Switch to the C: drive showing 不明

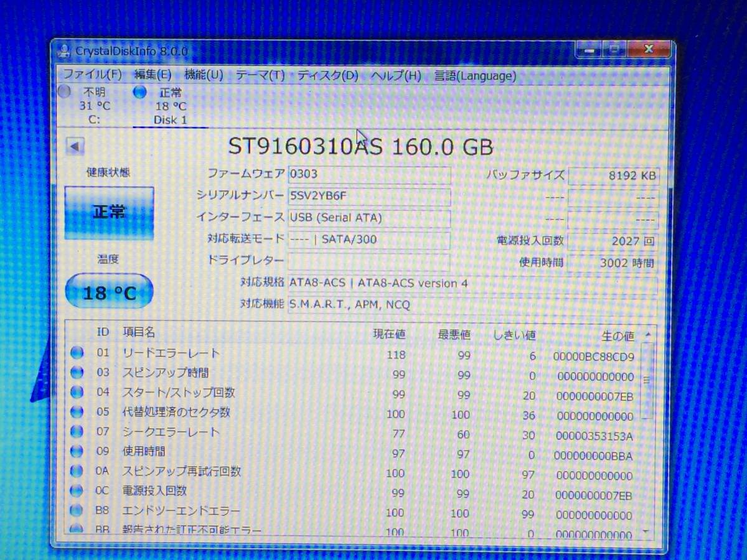click(x=90, y=106)
